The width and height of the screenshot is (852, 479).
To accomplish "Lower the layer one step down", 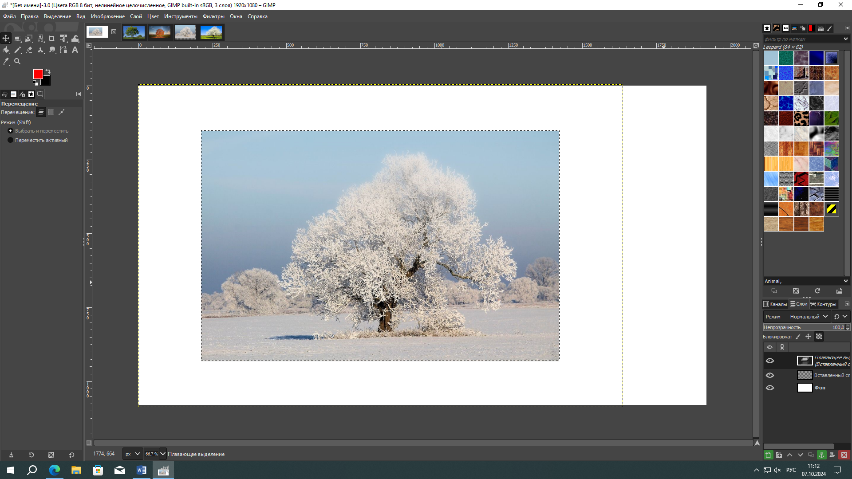I will pos(800,455).
